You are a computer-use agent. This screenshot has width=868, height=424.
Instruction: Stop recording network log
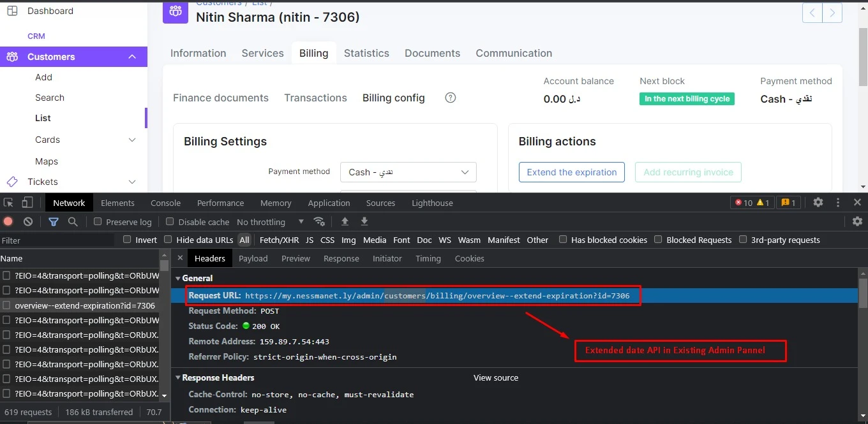[8, 222]
